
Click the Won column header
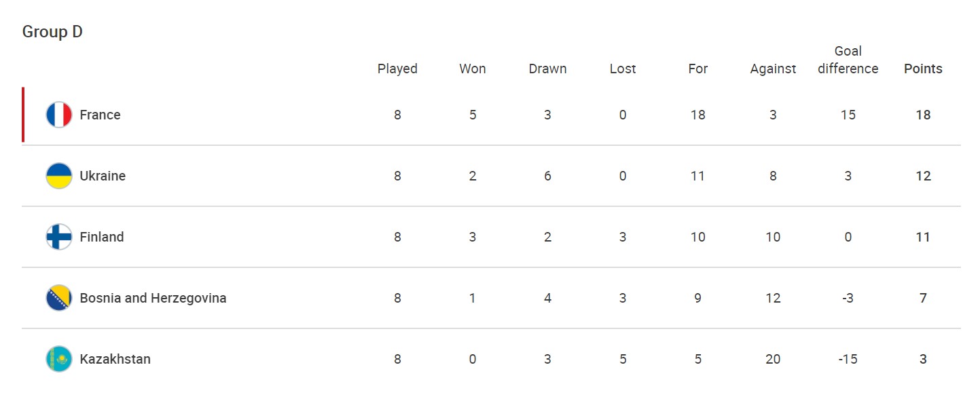pyautogui.click(x=473, y=69)
